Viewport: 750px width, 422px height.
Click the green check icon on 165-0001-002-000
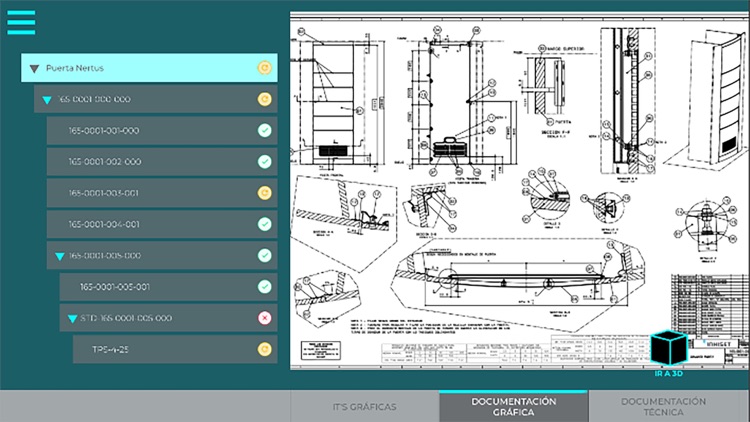[265, 162]
